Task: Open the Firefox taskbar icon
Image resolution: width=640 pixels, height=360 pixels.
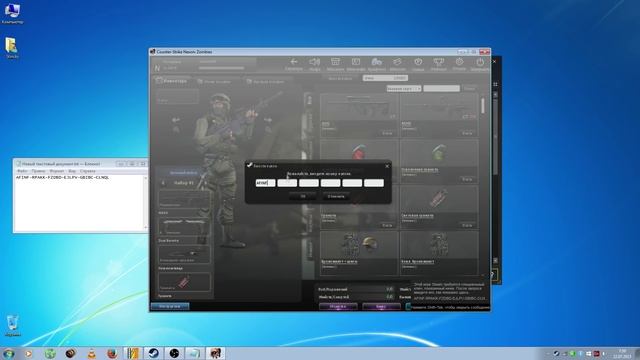Action: click(x=112, y=353)
